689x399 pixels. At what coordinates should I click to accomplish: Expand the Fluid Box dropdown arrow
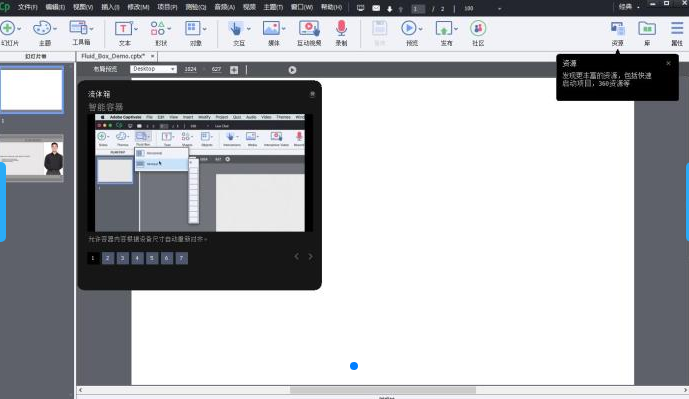(x=91, y=29)
